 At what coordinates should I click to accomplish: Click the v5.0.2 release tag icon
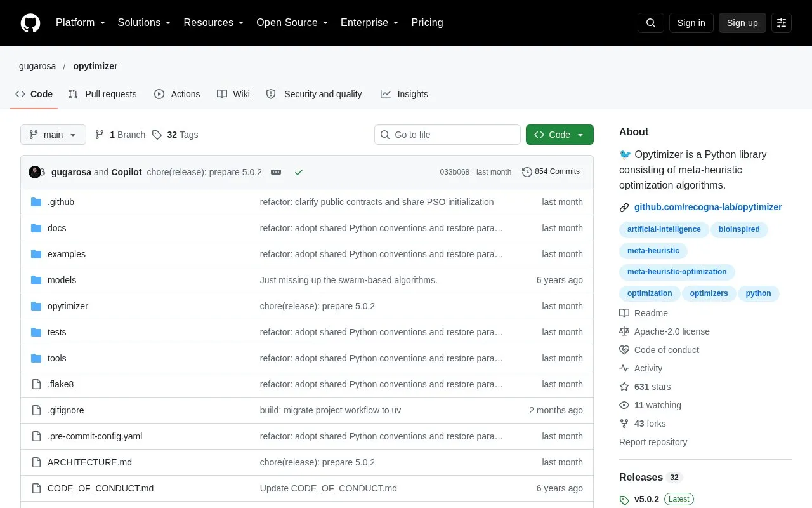624,500
